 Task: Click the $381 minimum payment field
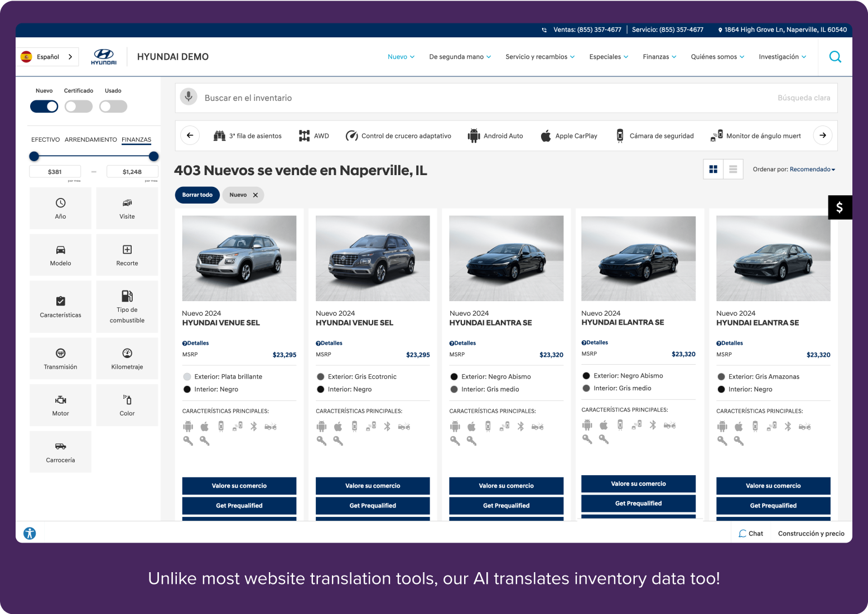55,172
